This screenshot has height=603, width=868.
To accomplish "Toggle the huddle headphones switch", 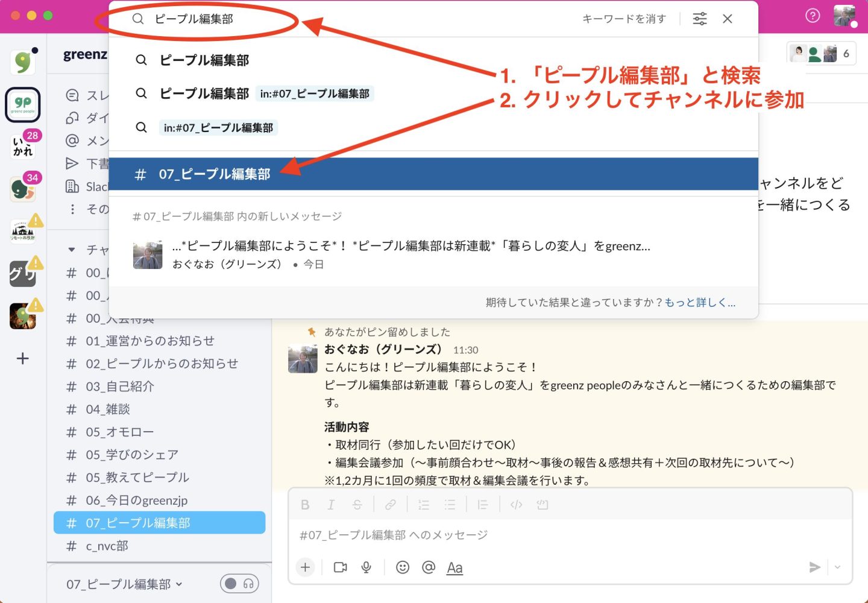I will point(239,584).
